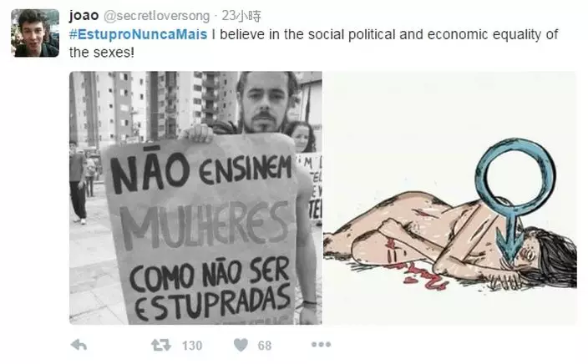Click the like count 68
Viewport: 588px width, 364px height.
click(265, 346)
